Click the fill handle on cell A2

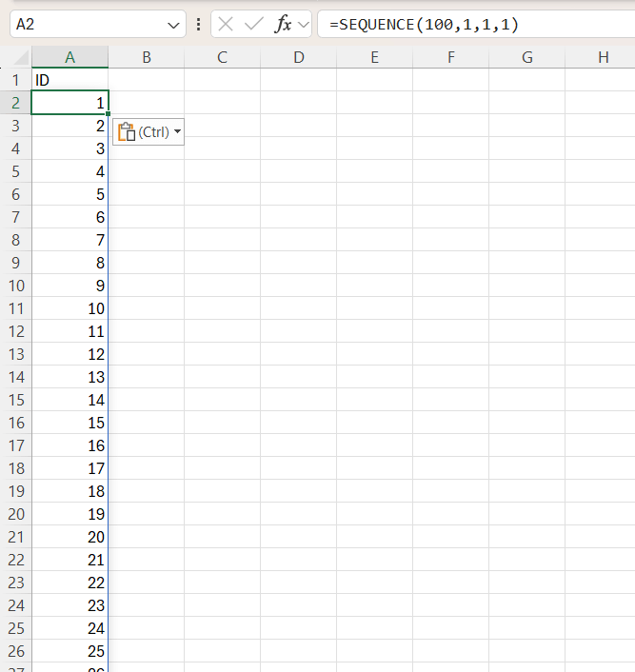point(109,113)
